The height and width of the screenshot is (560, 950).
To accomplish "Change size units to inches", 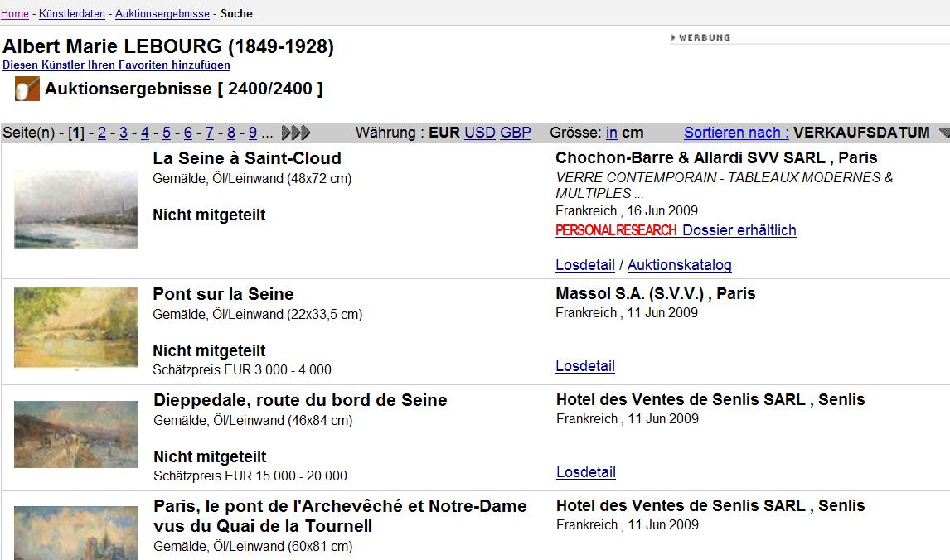I will [611, 133].
